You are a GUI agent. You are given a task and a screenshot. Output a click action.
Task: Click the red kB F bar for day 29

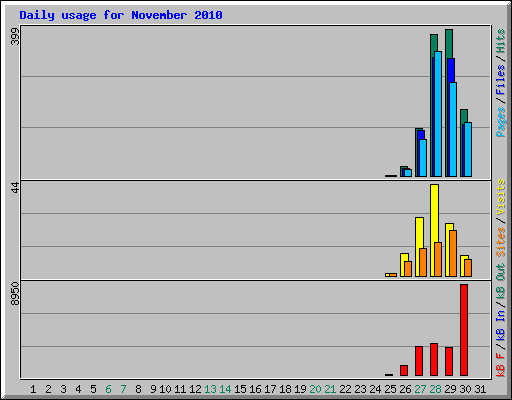coord(449,361)
